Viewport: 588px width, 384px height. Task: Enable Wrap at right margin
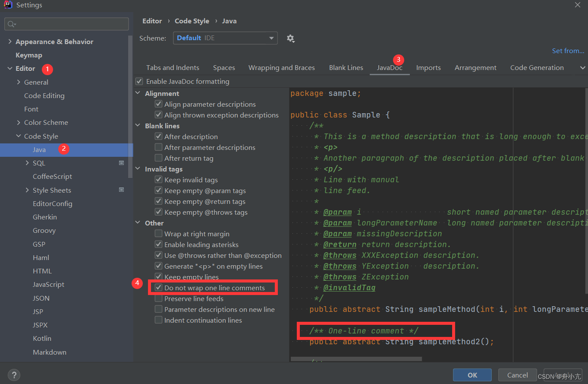click(159, 234)
